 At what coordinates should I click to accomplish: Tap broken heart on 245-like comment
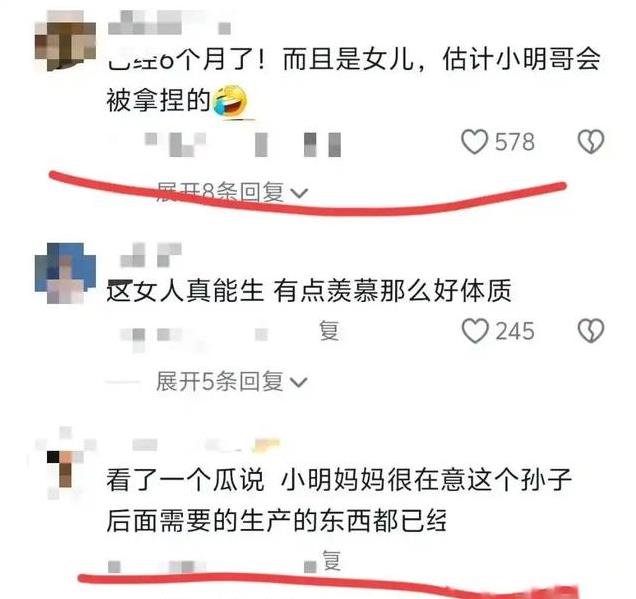591,331
